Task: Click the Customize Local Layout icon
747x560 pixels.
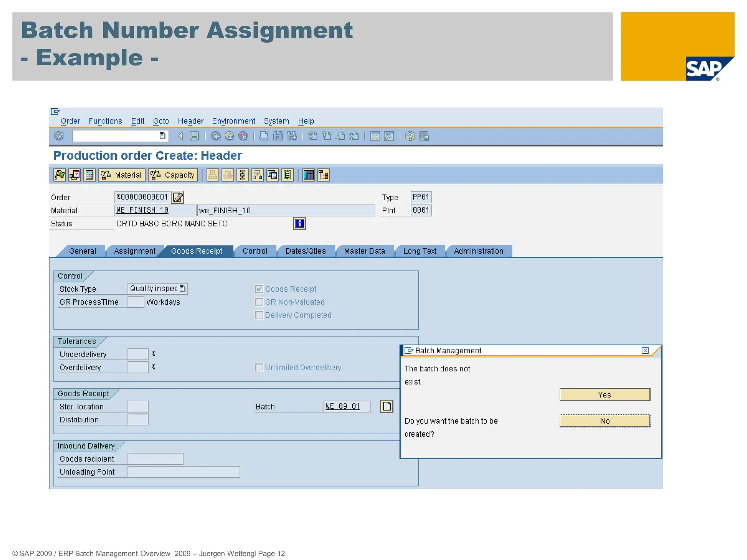Action: pyautogui.click(x=424, y=136)
